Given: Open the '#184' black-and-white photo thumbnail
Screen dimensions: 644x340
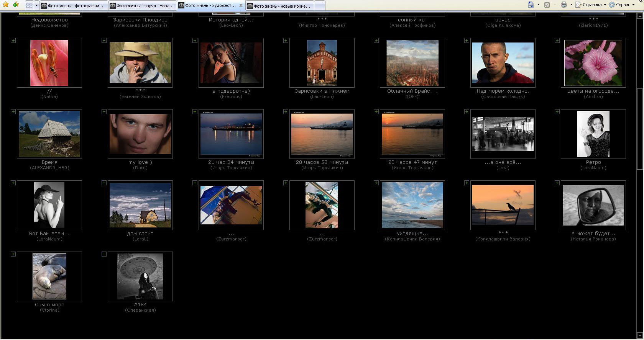Looking at the screenshot, I should pos(140,276).
